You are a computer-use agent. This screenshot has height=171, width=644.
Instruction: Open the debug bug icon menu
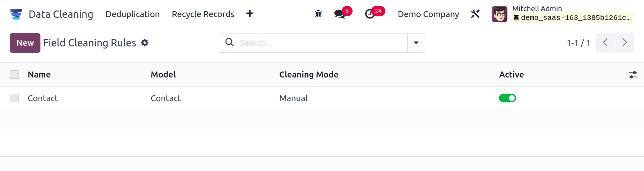click(x=318, y=14)
